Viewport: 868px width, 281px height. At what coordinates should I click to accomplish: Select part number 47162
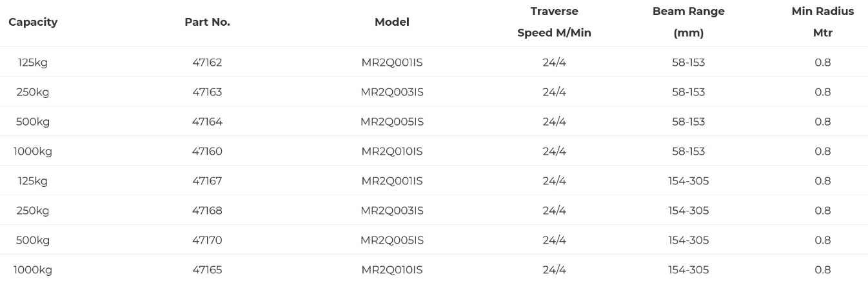207,63
